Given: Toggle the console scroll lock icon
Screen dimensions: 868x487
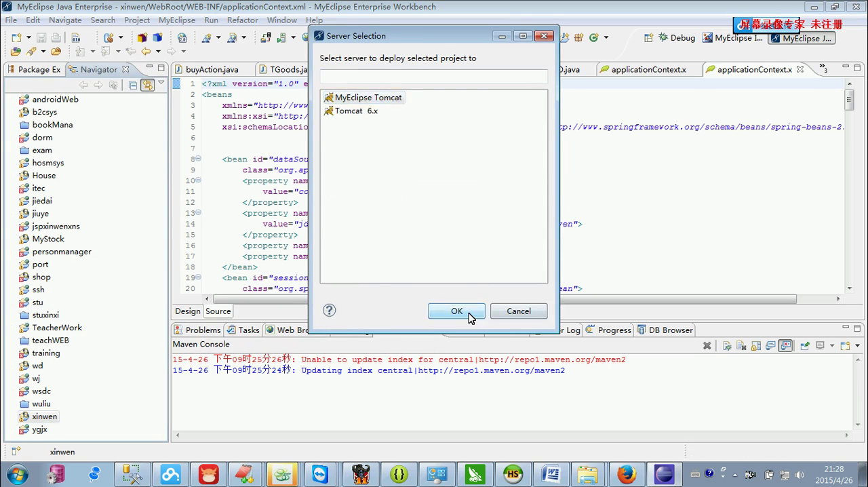Looking at the screenshot, I should pyautogui.click(x=756, y=346).
